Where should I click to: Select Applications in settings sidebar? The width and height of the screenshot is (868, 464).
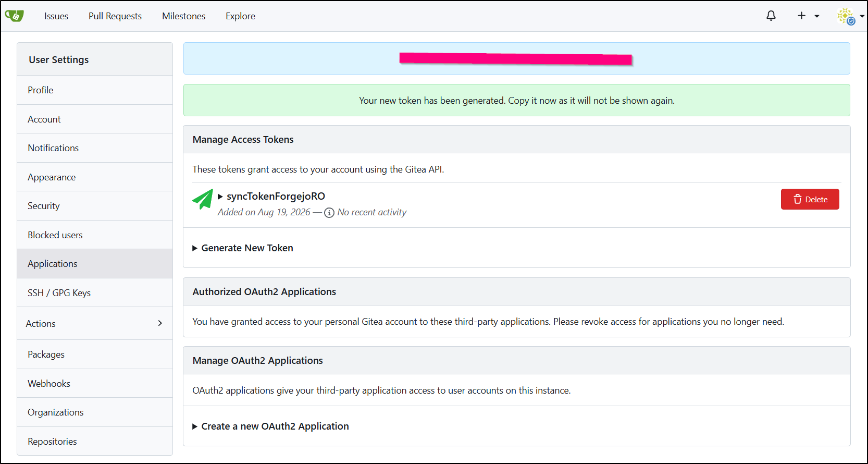click(95, 264)
